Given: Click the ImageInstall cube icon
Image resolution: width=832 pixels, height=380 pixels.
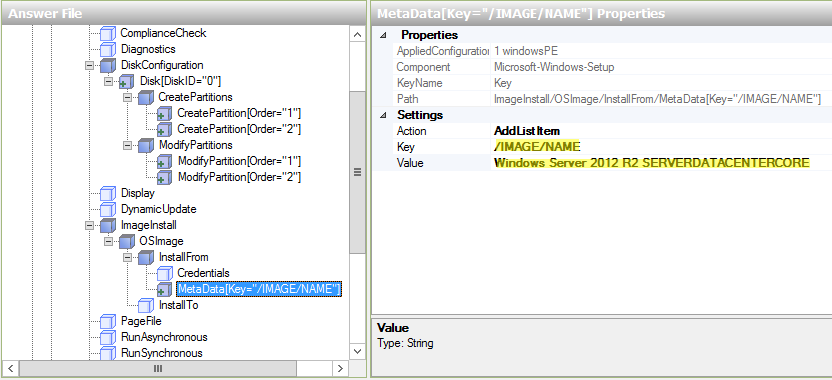Looking at the screenshot, I should 108,226.
